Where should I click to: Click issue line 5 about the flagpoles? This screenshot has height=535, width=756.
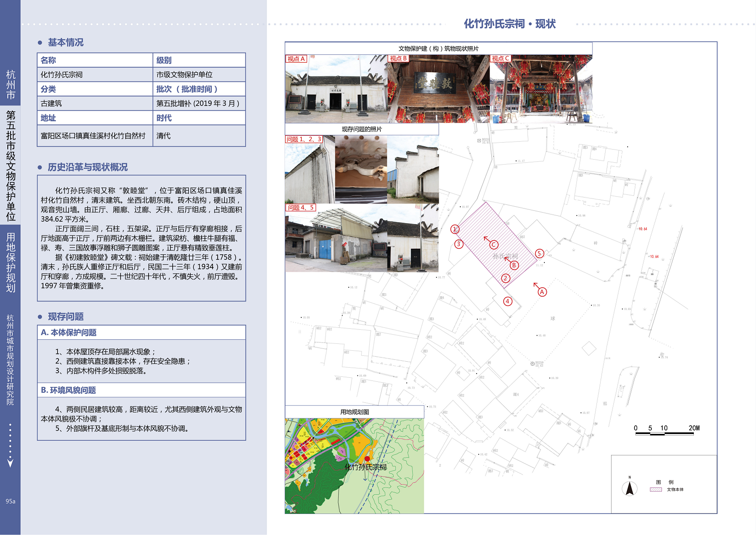(123, 428)
